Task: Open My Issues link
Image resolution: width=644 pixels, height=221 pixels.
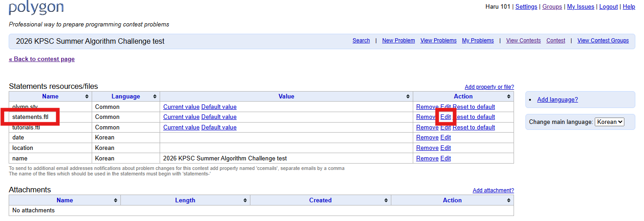Action: [x=581, y=7]
